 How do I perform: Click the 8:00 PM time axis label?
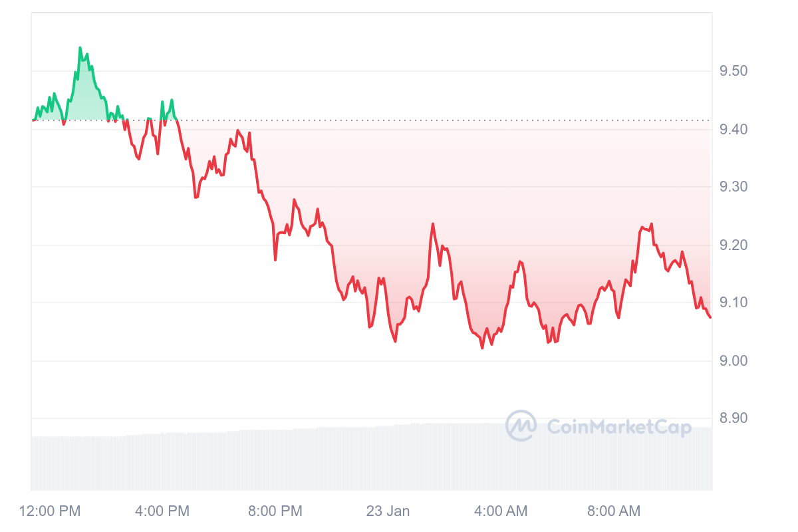pos(275,511)
